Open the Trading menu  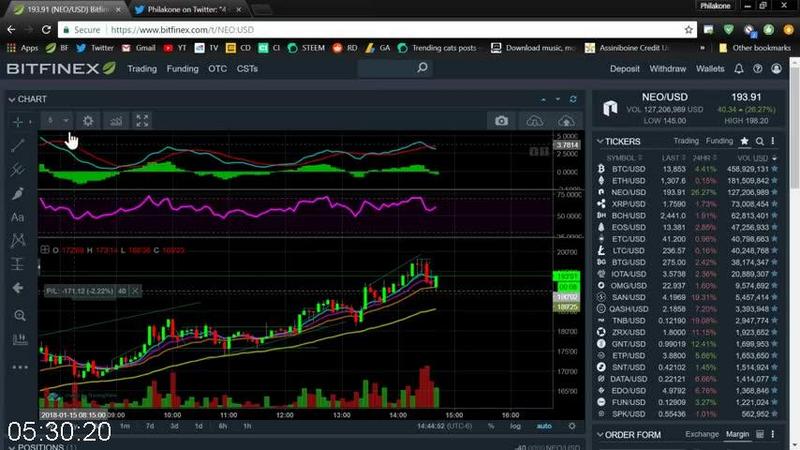tap(142, 68)
